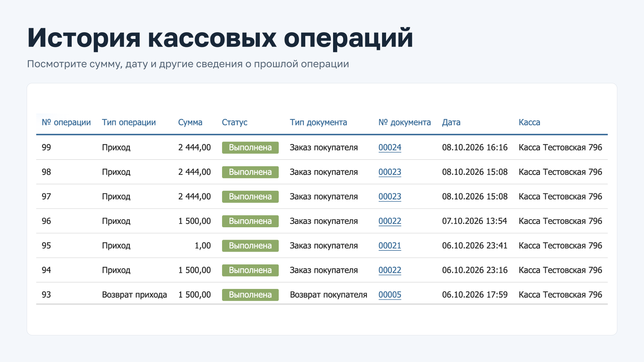Open document link 00005 in operation 93 row
The width and height of the screenshot is (644, 362).
pyautogui.click(x=390, y=295)
